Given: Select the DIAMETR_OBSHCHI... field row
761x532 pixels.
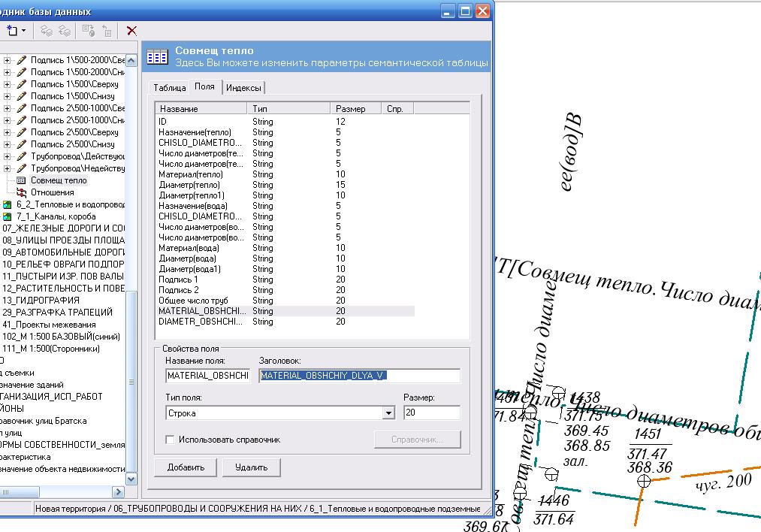Looking at the screenshot, I should 286,322.
